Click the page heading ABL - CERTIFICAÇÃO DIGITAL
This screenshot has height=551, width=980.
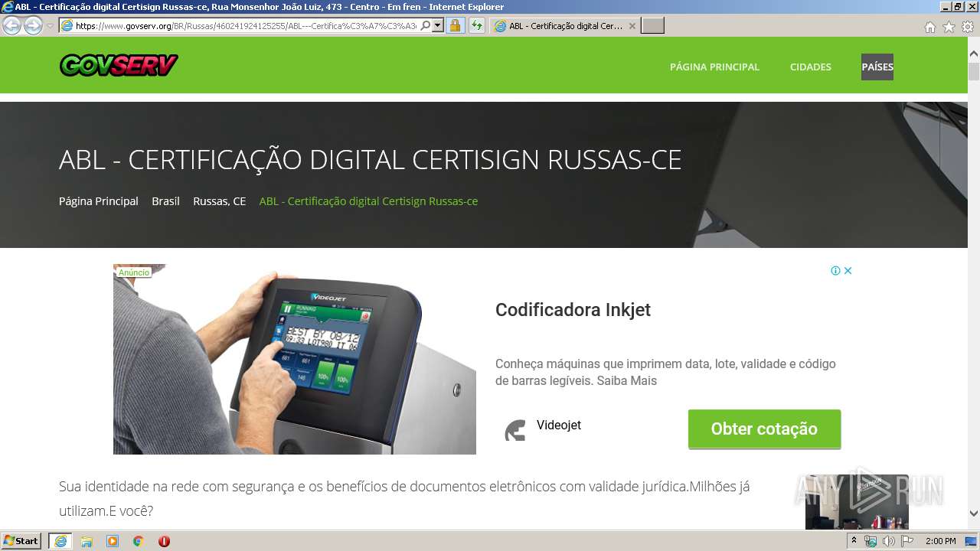point(370,160)
